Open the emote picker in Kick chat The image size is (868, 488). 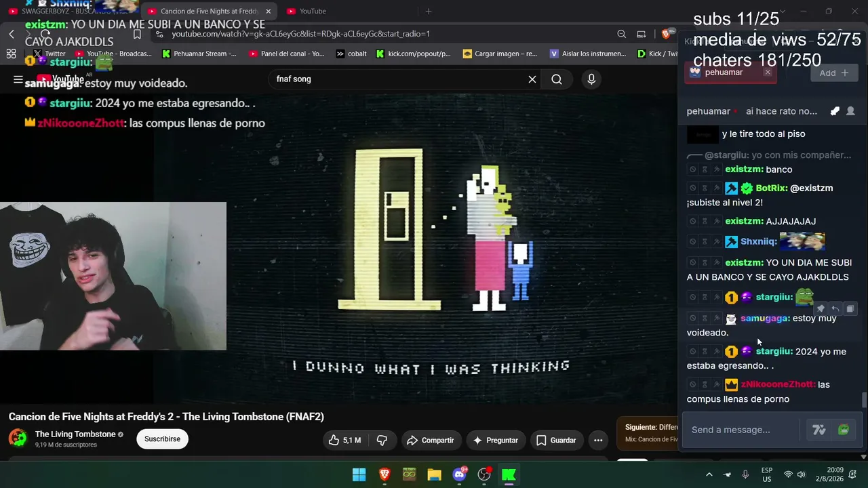click(x=844, y=430)
